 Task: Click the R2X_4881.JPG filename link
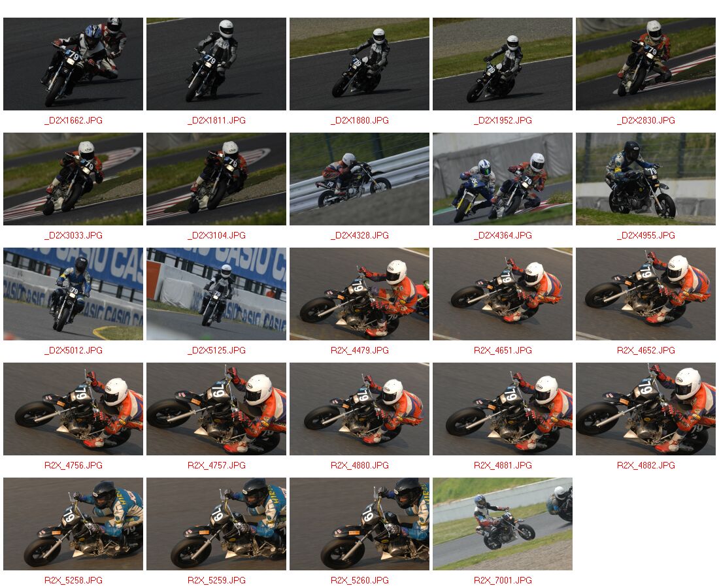tap(503, 466)
